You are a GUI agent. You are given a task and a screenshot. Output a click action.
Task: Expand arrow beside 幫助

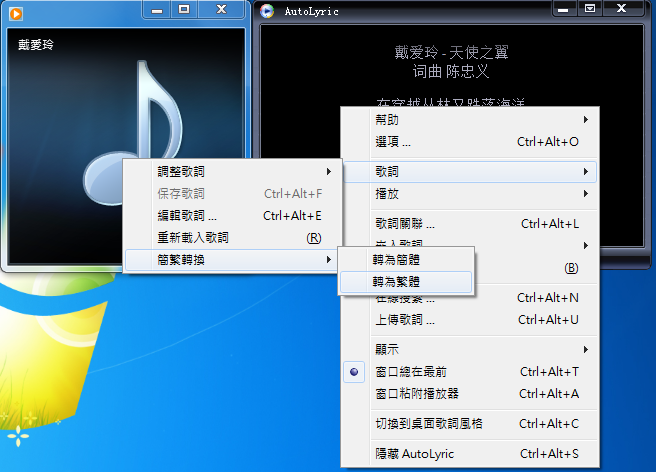[x=586, y=120]
